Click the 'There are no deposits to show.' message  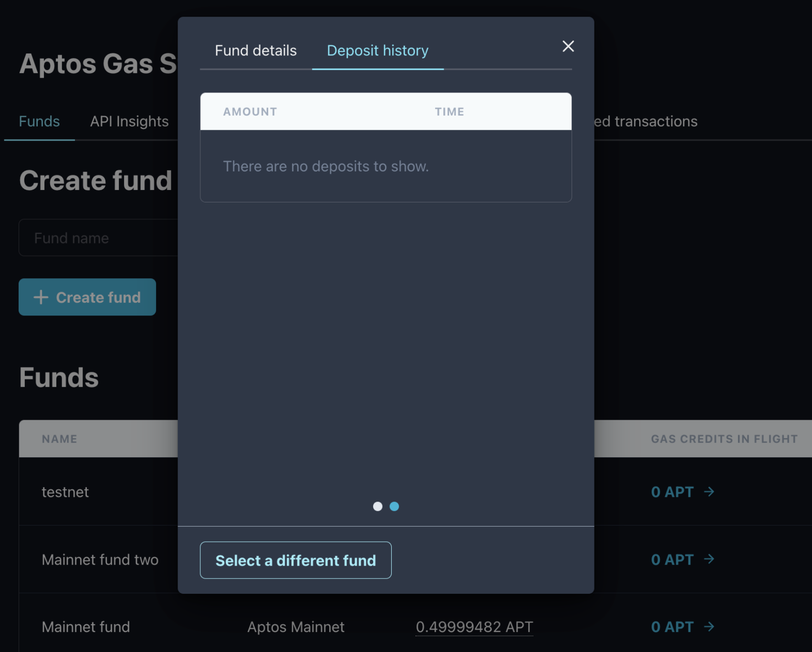point(326,166)
